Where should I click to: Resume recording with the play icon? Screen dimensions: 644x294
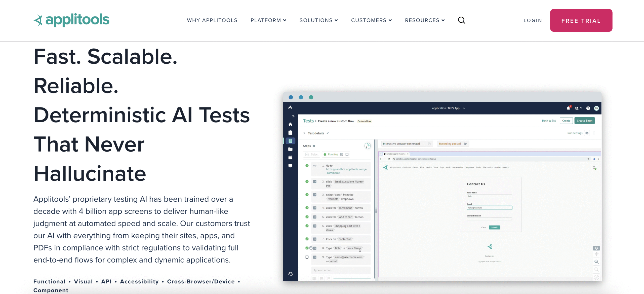[x=466, y=144]
